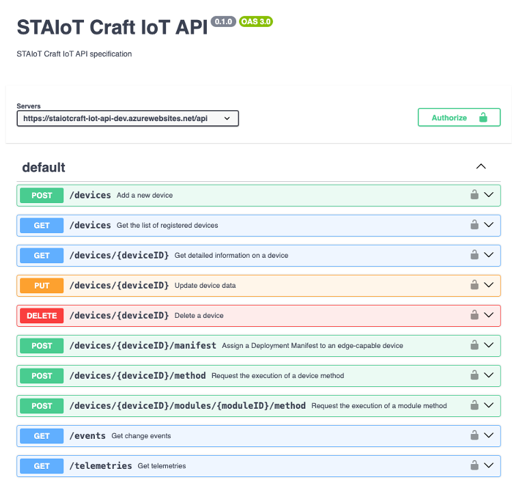This screenshot has width=525, height=483.
Task: Click POST badge on device method row
Action: click(x=42, y=376)
